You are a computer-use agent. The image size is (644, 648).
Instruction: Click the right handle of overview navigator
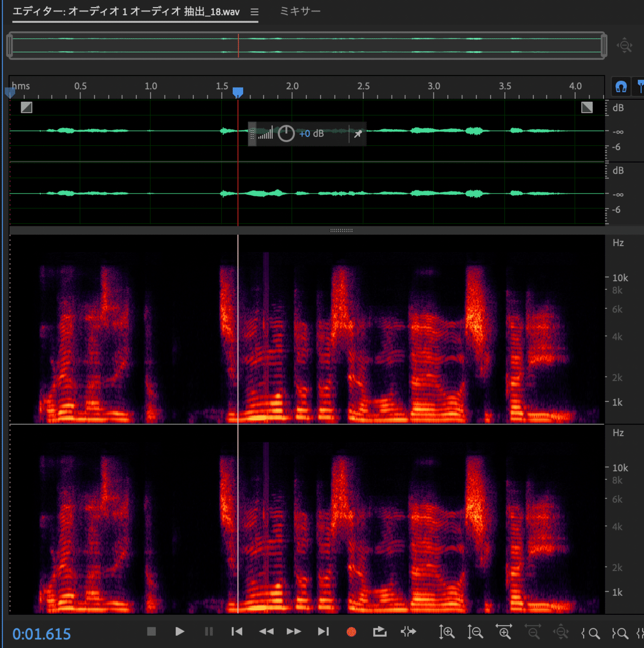604,46
